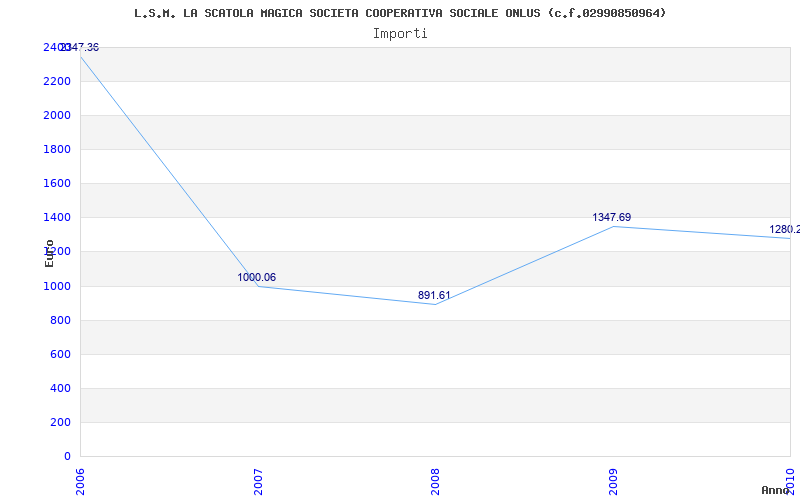The width and height of the screenshot is (800, 500).
Task: Click the 2347.36 data label
Action: 80,47
